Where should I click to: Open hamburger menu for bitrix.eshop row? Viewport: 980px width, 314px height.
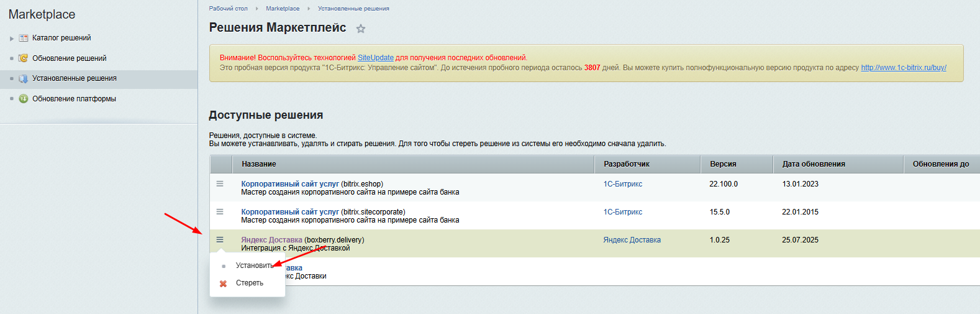point(220,183)
